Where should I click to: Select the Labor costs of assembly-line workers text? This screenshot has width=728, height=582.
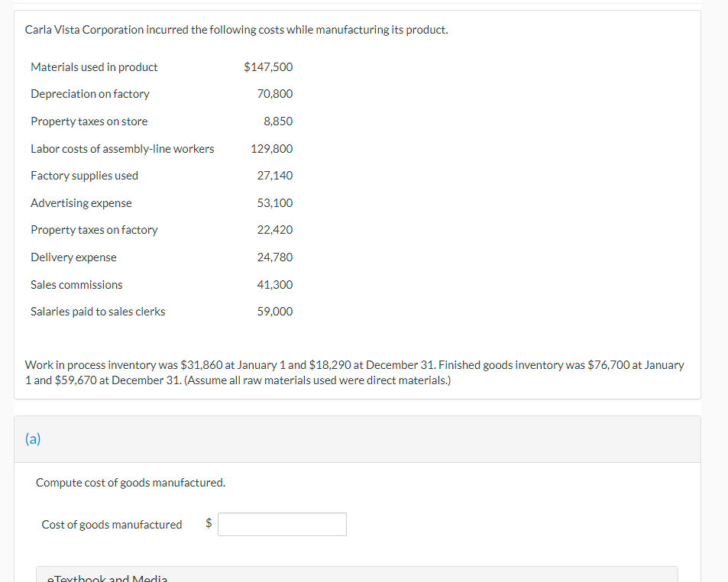pyautogui.click(x=122, y=148)
